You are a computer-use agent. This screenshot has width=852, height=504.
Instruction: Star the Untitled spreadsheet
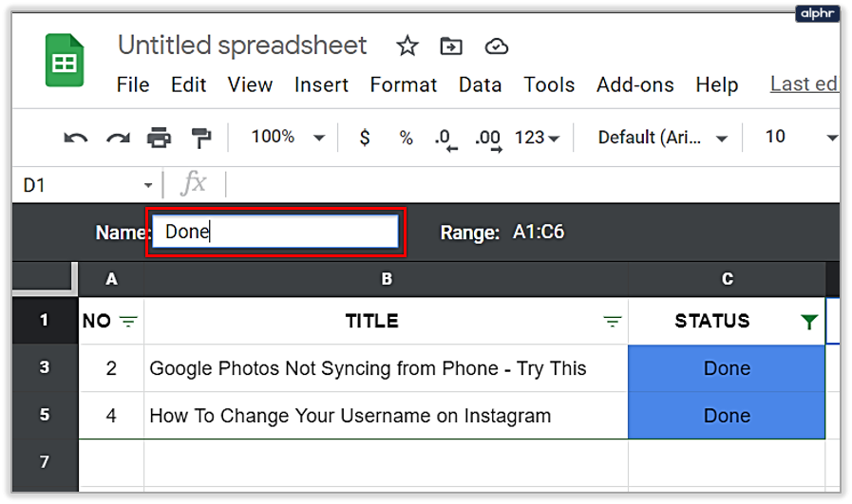pos(407,46)
